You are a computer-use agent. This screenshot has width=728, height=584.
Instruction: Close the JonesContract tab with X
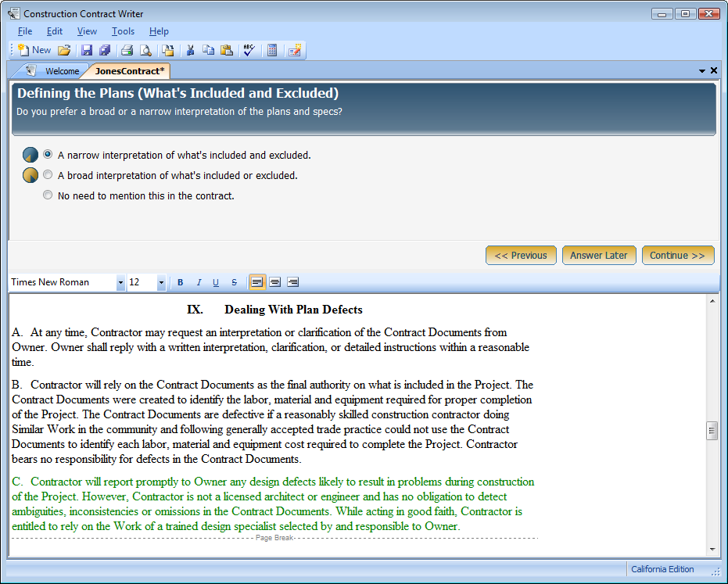pyautogui.click(x=714, y=70)
